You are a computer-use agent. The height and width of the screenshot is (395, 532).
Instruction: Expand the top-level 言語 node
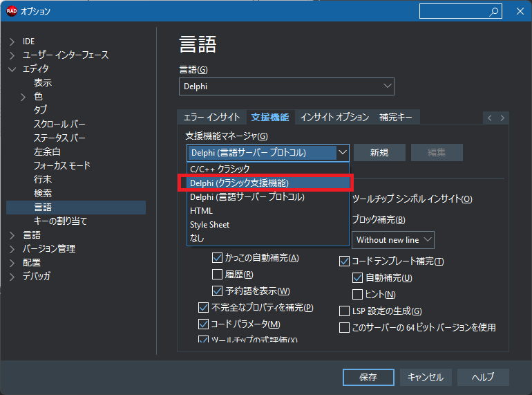coord(12,235)
